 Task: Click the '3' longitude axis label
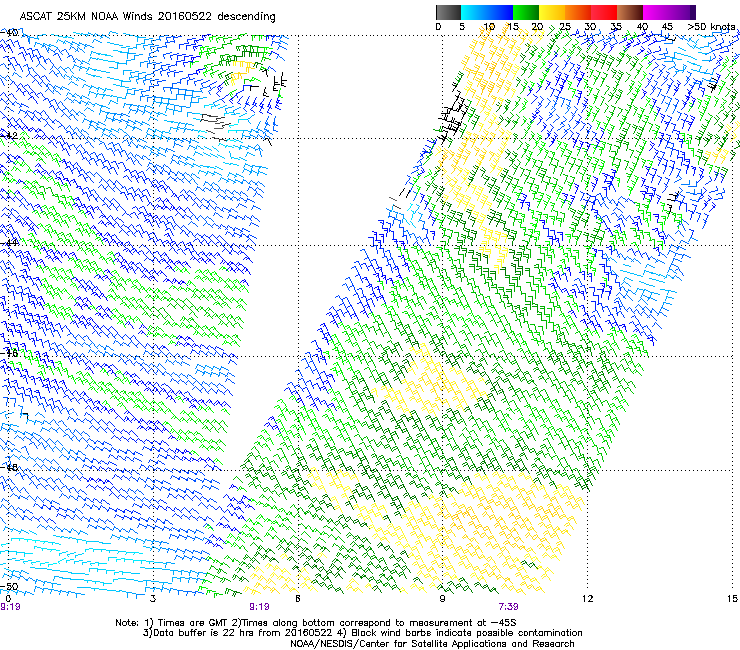tap(153, 599)
